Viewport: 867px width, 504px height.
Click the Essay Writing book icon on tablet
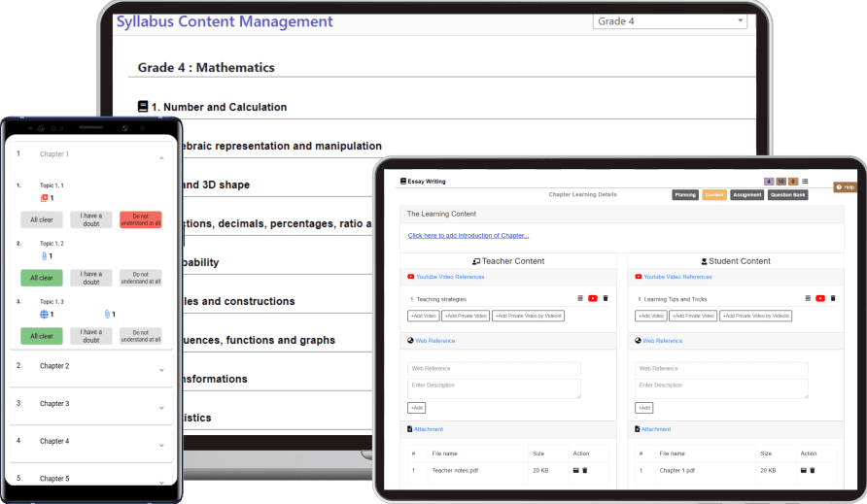[403, 181]
